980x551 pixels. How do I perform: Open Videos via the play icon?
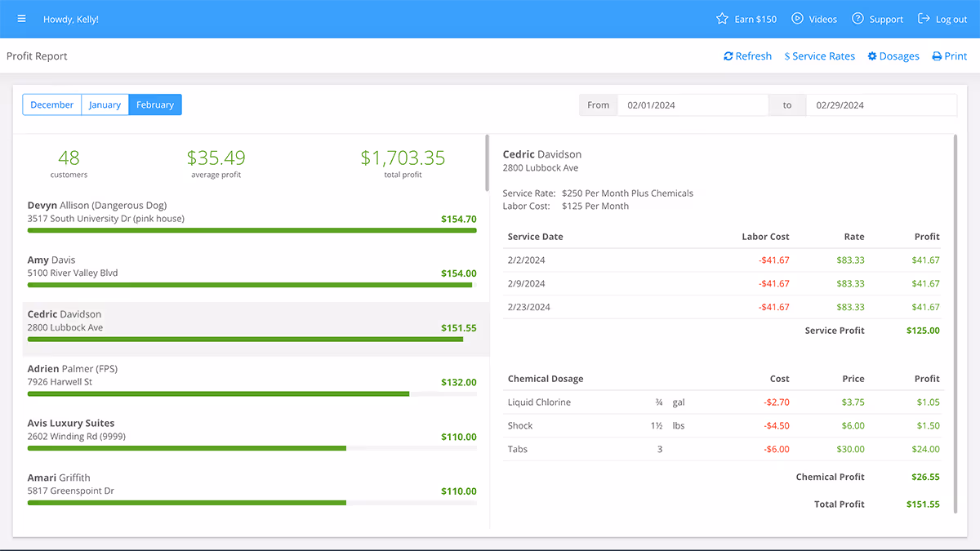[798, 19]
